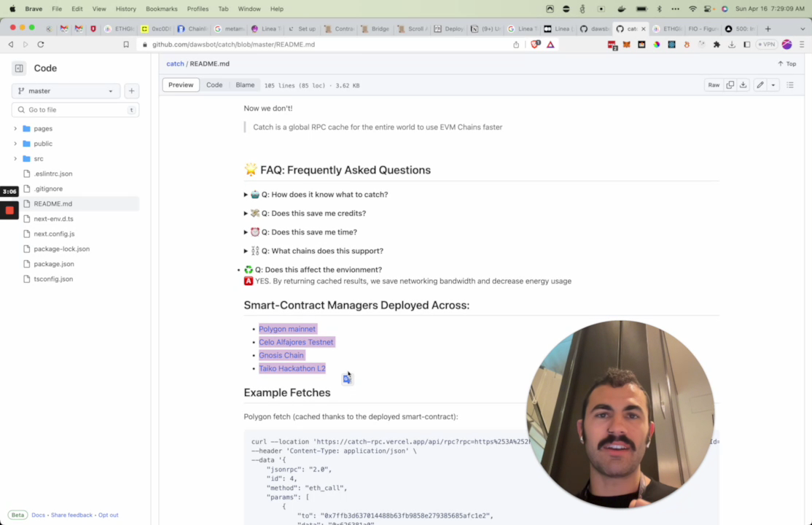Image resolution: width=812 pixels, height=525 pixels.
Task: Focus the Go to file search field
Action: pos(76,110)
